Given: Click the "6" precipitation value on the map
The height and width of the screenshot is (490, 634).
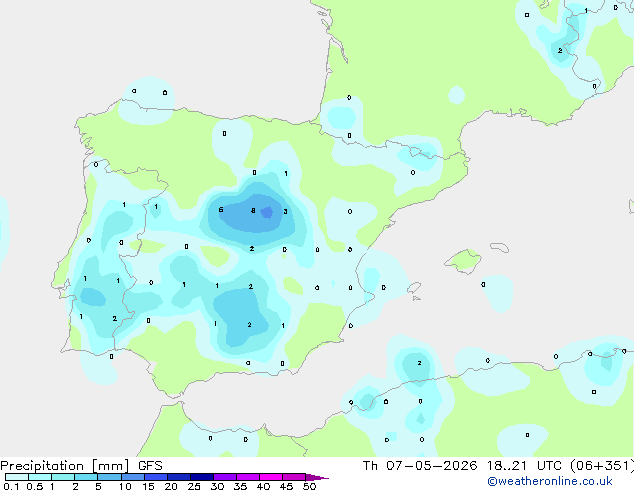Looking at the screenshot, I should [x=221, y=209].
